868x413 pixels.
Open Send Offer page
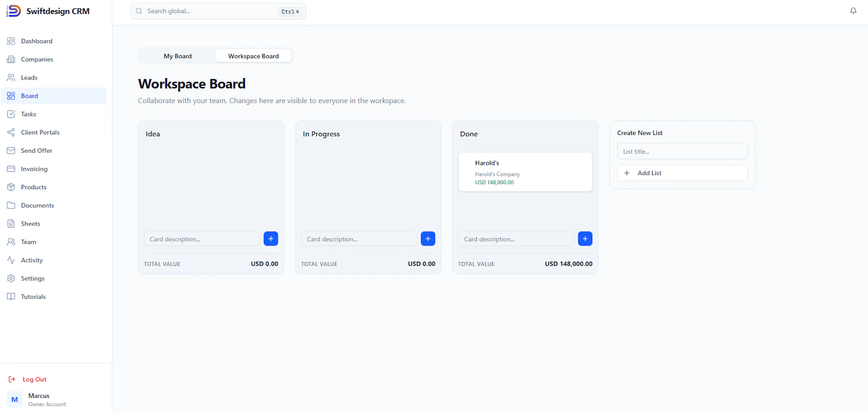[x=54, y=151]
